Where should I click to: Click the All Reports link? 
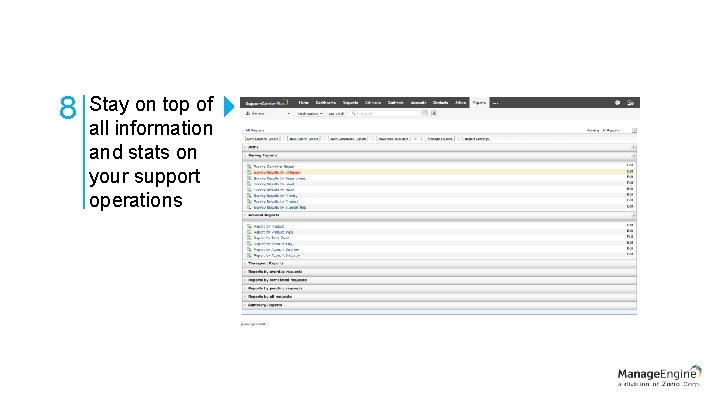point(254,130)
